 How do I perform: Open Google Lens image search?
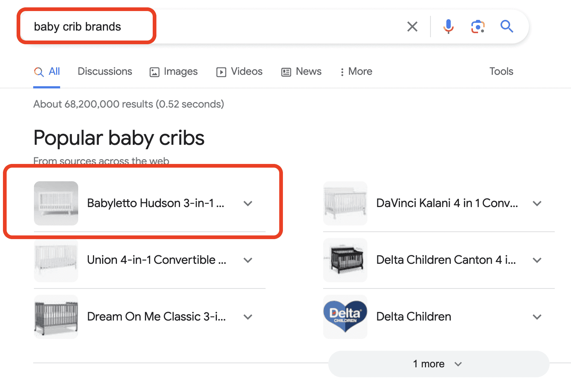[x=478, y=26]
